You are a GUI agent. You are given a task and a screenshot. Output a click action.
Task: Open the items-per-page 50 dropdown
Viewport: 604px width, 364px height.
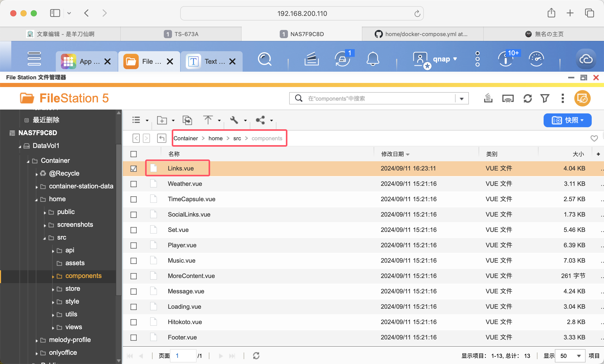pos(570,356)
